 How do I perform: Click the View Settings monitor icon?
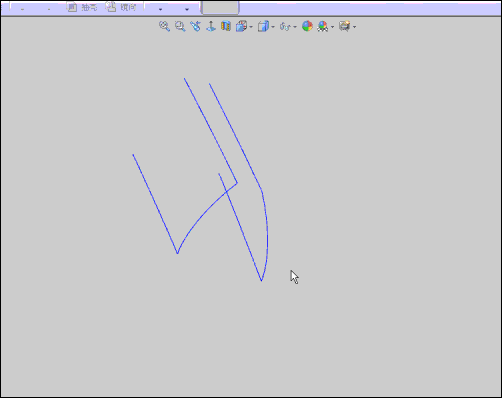coord(345,26)
